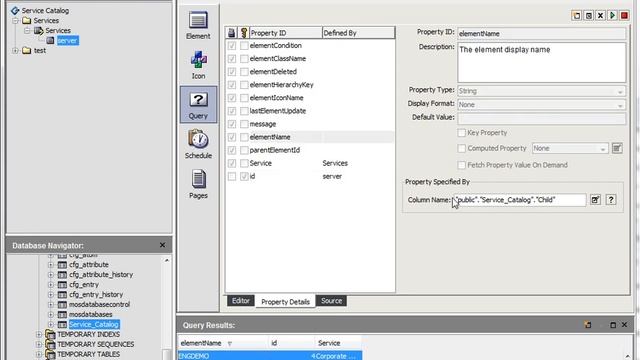Select the ENGDEMO result row

pos(270,356)
